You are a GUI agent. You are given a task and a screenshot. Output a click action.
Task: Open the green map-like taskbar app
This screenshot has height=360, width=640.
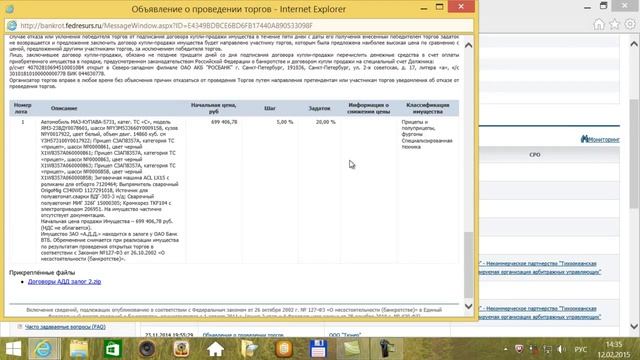click(352, 349)
